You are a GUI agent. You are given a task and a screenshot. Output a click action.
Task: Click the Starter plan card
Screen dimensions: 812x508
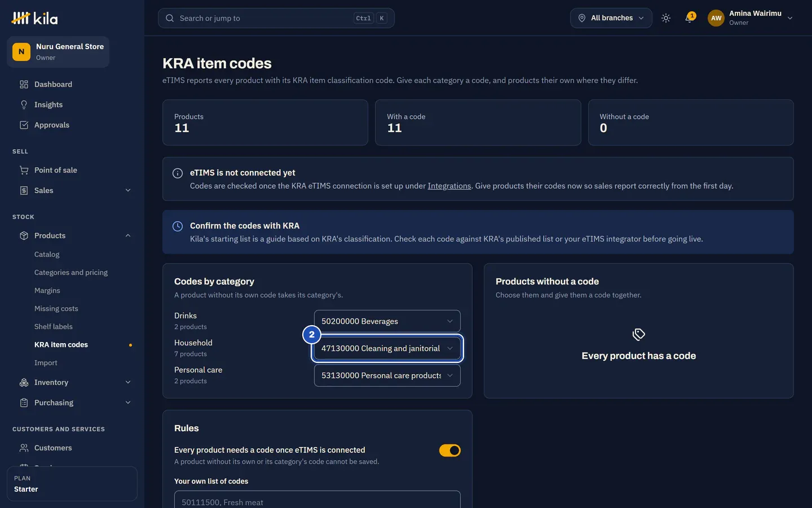[x=72, y=484]
